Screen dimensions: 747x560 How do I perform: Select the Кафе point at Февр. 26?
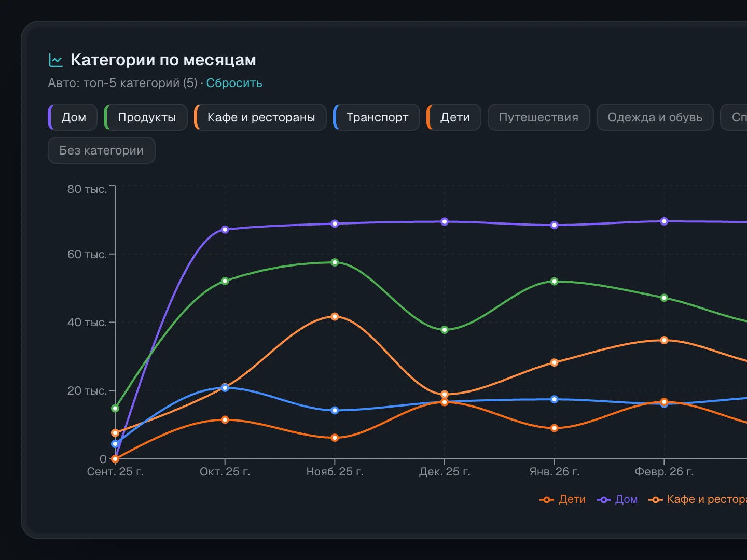664,341
